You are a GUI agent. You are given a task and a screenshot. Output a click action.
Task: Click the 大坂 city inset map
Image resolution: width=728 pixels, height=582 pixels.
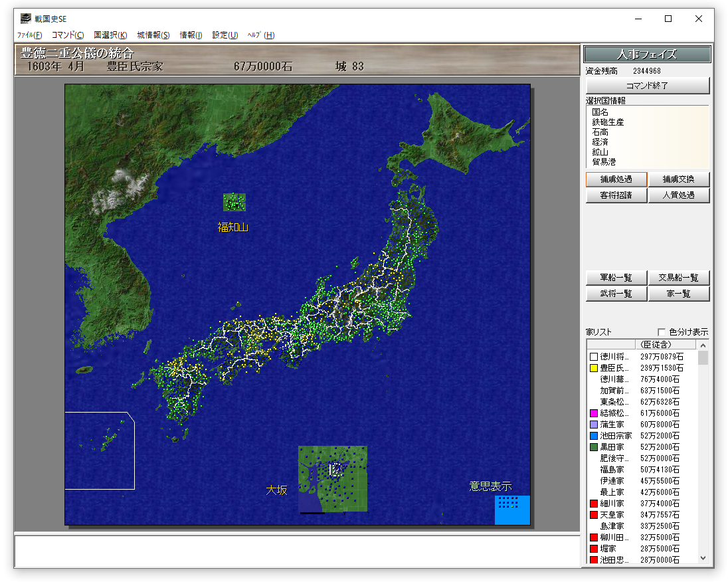tap(332, 479)
